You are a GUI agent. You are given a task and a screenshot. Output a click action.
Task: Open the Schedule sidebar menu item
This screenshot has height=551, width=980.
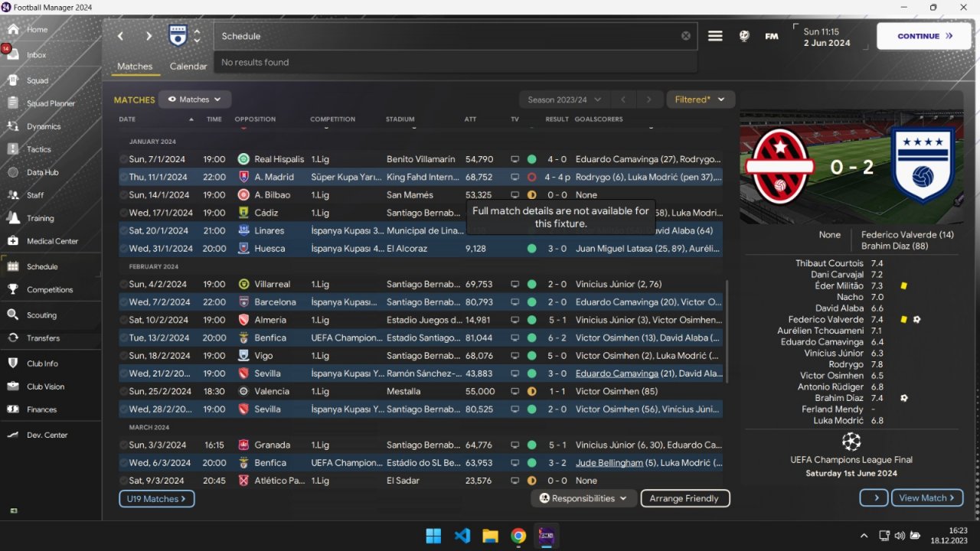pos(51,266)
